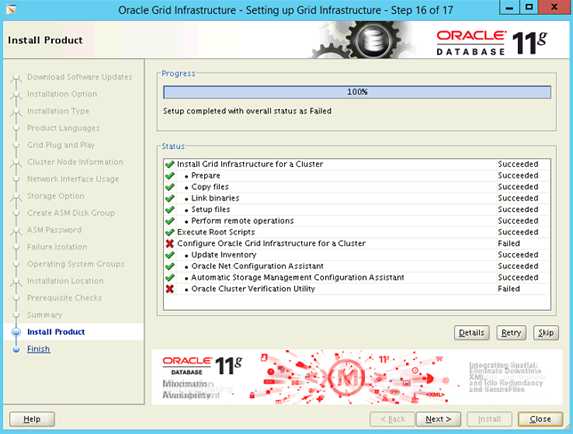Click Network Interface Usage step

pos(73,179)
